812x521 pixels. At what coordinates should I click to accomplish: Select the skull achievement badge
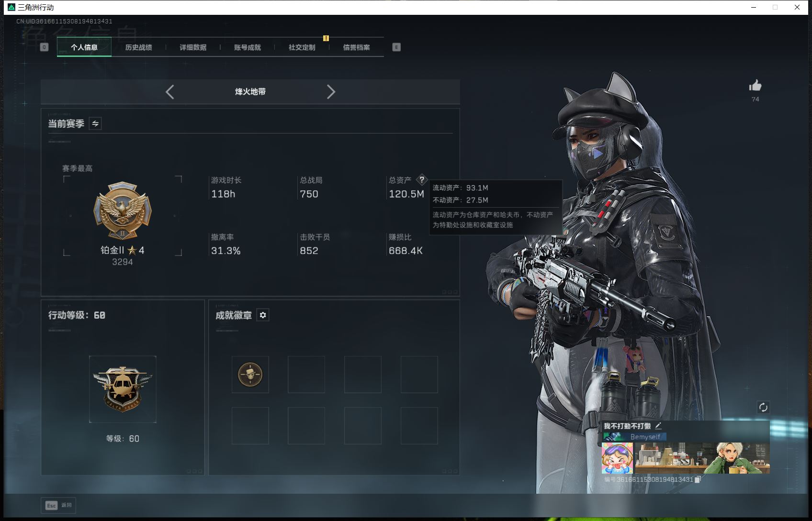pos(250,375)
